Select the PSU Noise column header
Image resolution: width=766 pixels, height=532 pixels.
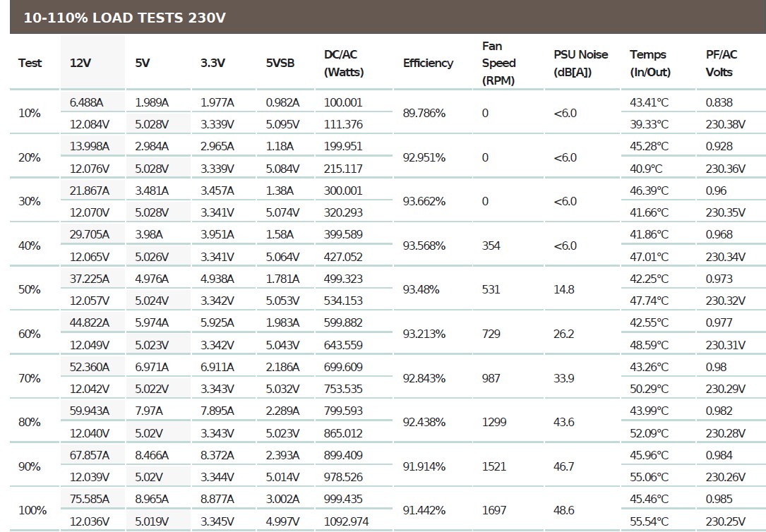pyautogui.click(x=580, y=63)
